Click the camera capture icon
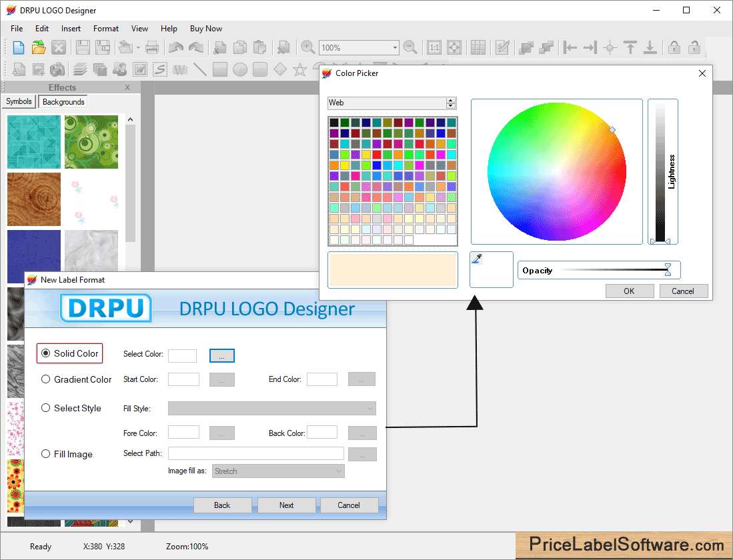This screenshot has width=733, height=560. 57,69
